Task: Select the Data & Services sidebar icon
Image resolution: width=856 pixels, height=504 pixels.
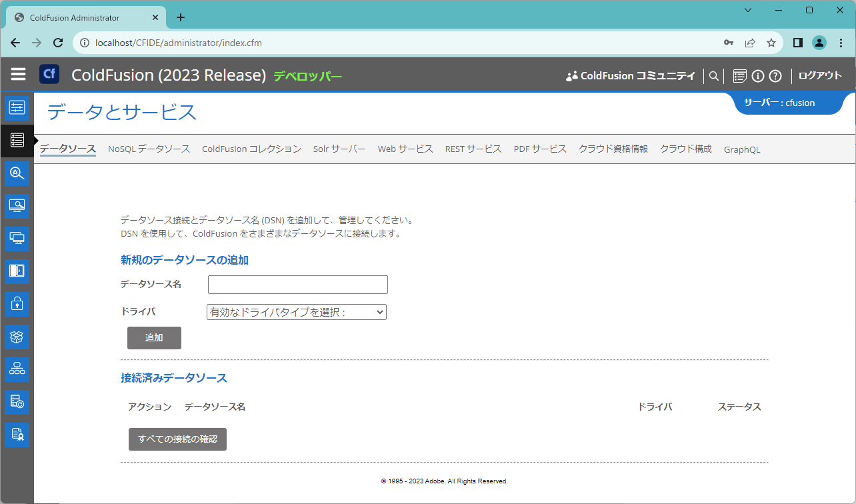Action: click(x=17, y=140)
